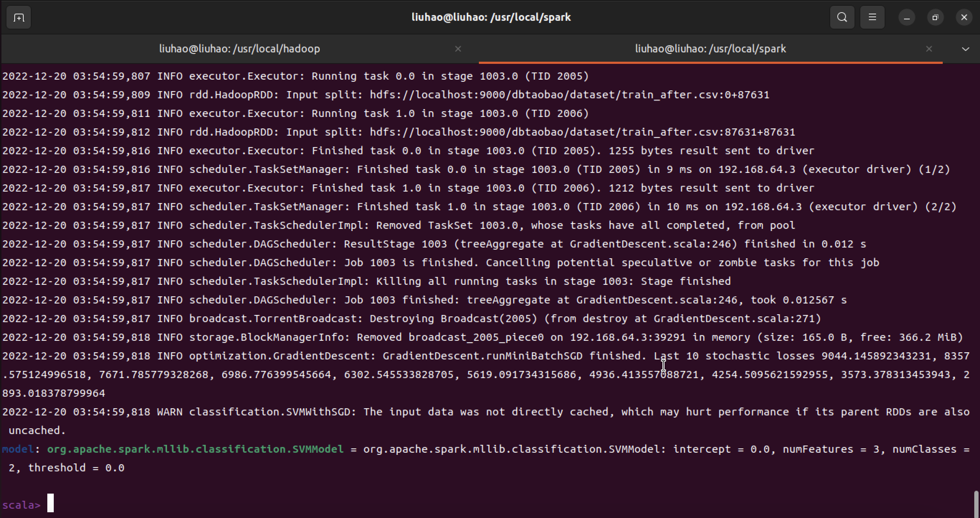Restore down the terminal window
980x518 pixels.
pos(935,18)
